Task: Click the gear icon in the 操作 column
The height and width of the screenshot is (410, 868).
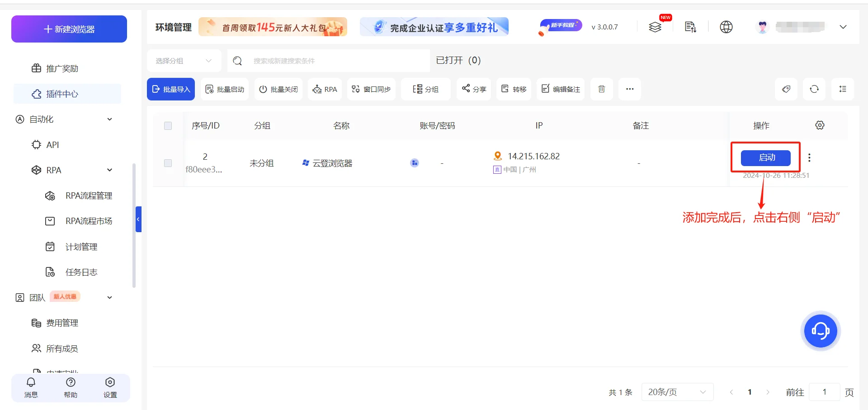Action: tap(820, 125)
